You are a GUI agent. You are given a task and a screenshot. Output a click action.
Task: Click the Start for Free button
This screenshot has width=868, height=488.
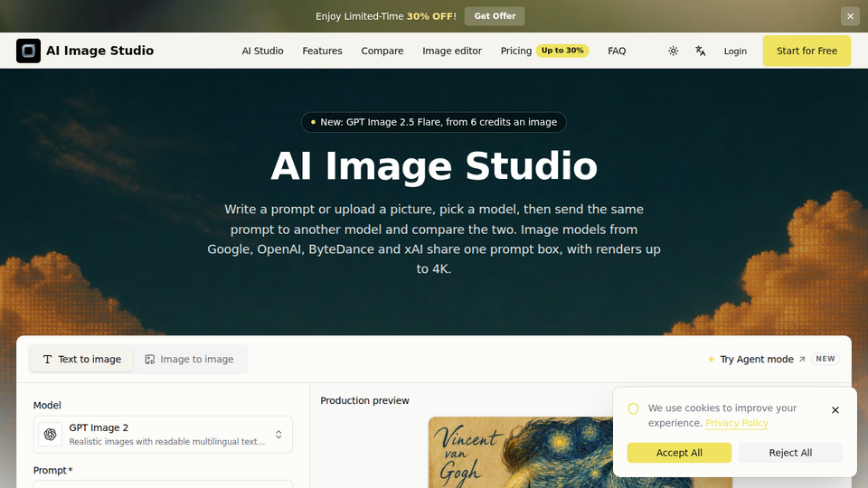pyautogui.click(x=807, y=51)
